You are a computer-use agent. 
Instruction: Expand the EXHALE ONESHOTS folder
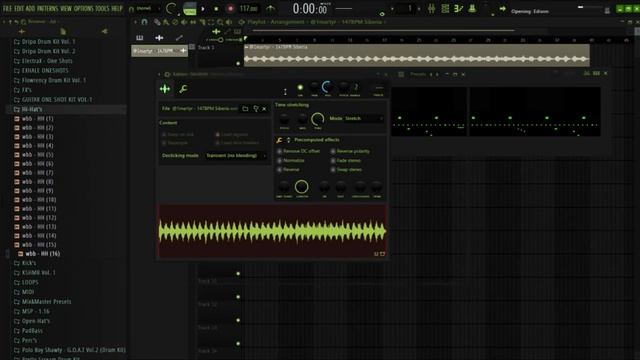coord(41,71)
